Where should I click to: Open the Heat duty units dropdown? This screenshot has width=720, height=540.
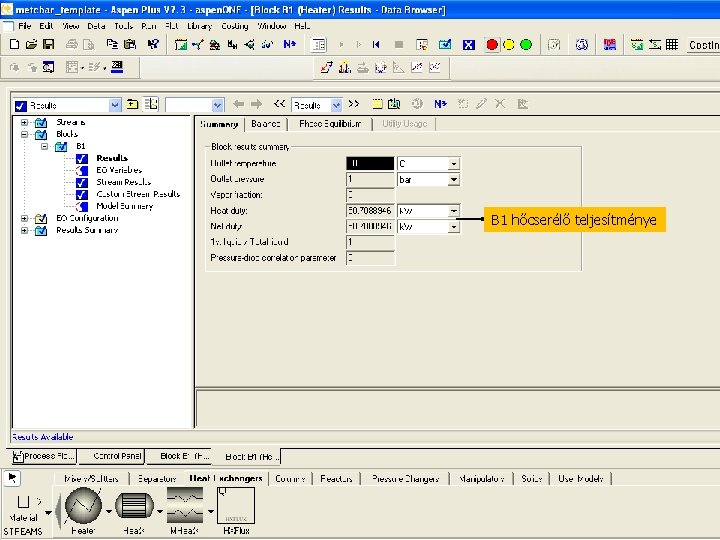(x=453, y=211)
